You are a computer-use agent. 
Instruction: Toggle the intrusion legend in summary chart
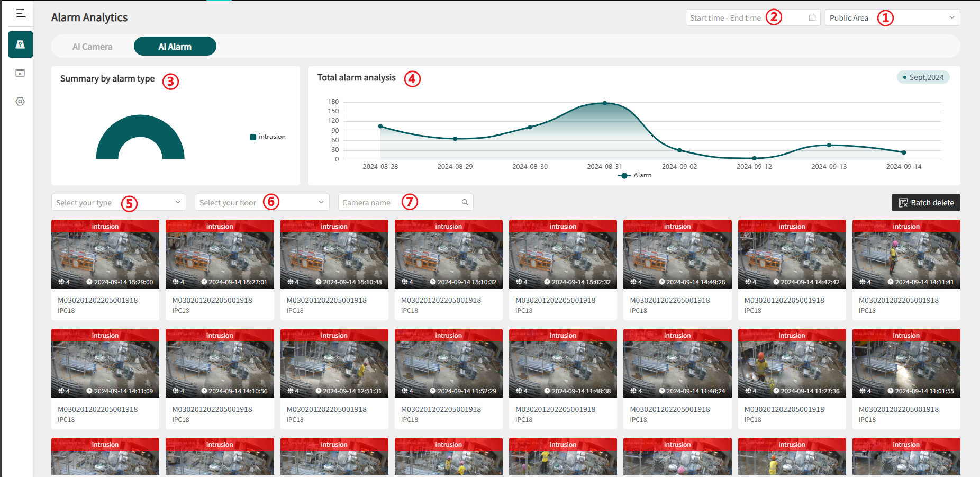coord(268,137)
